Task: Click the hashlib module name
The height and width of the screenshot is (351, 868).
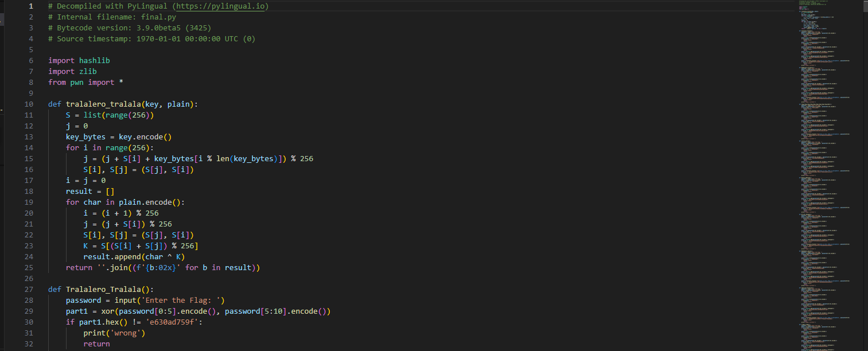Action: click(x=94, y=61)
